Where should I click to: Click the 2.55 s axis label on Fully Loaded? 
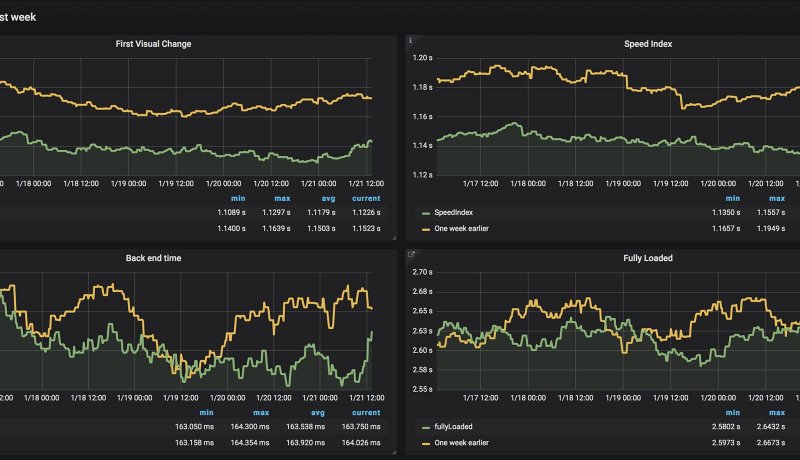(422, 389)
